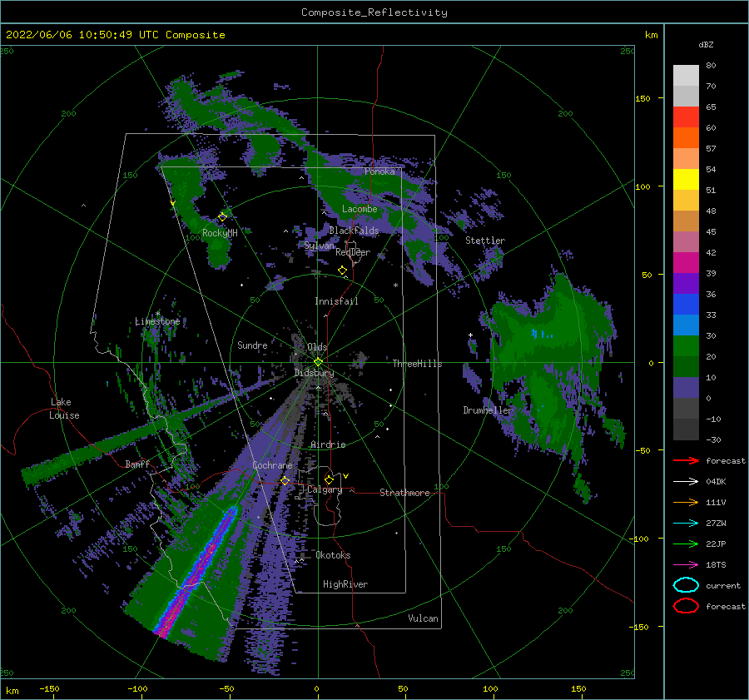The height and width of the screenshot is (700, 749).
Task: Click the Banff label on the map
Action: [137, 464]
